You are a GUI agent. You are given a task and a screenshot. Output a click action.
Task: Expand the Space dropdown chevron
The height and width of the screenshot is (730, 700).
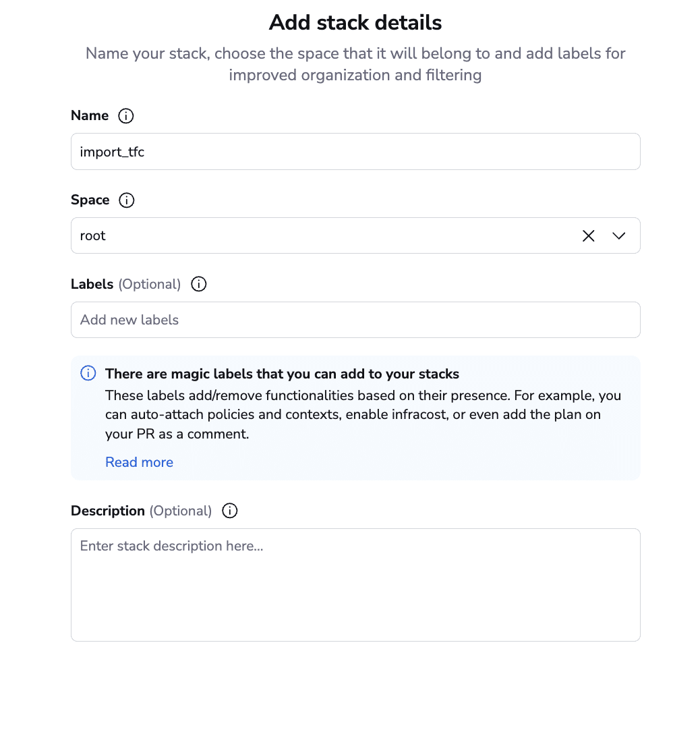click(619, 236)
